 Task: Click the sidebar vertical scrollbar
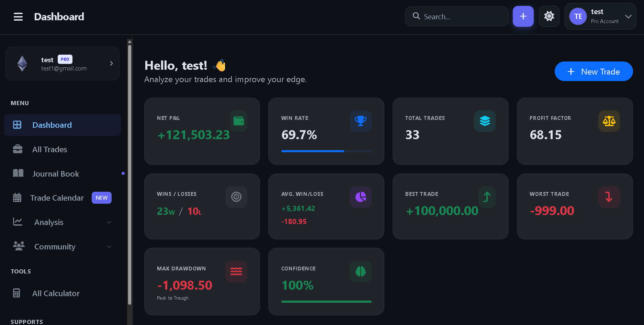(129, 175)
